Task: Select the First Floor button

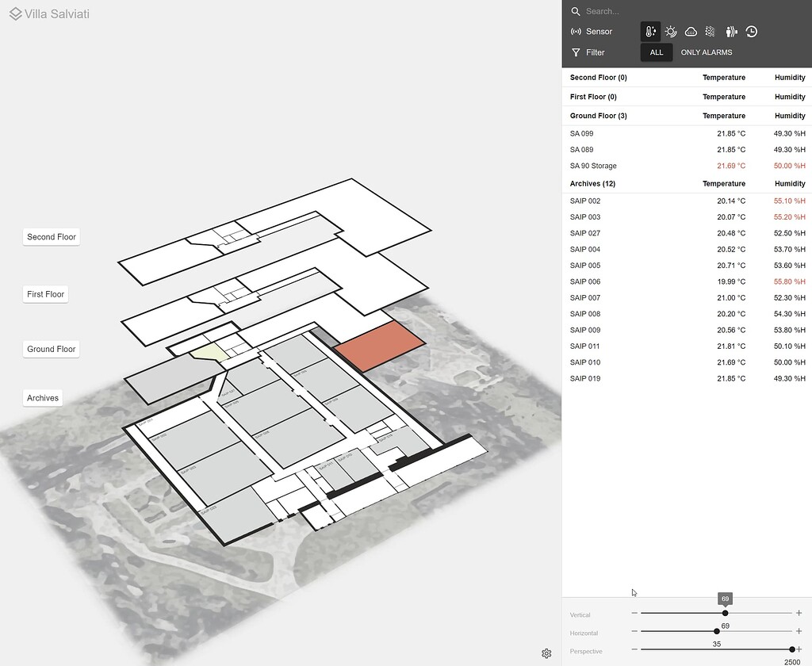Action: pyautogui.click(x=44, y=294)
